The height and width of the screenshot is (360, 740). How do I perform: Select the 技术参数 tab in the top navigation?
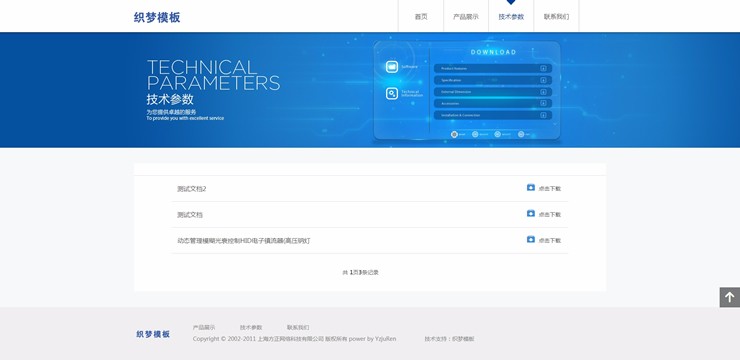511,17
